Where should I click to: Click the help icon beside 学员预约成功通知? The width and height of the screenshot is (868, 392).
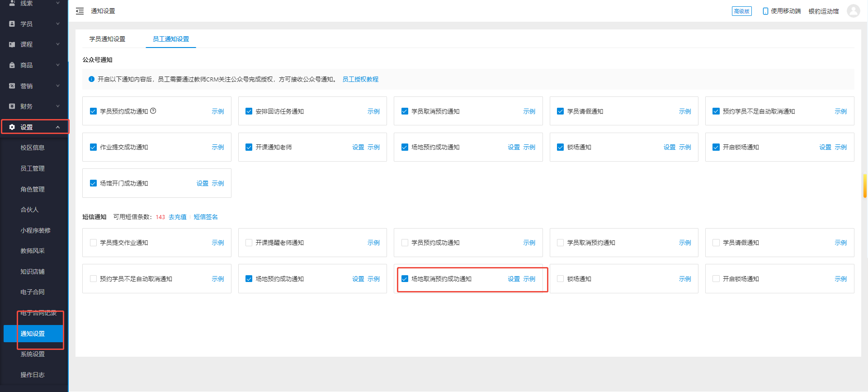tap(153, 111)
